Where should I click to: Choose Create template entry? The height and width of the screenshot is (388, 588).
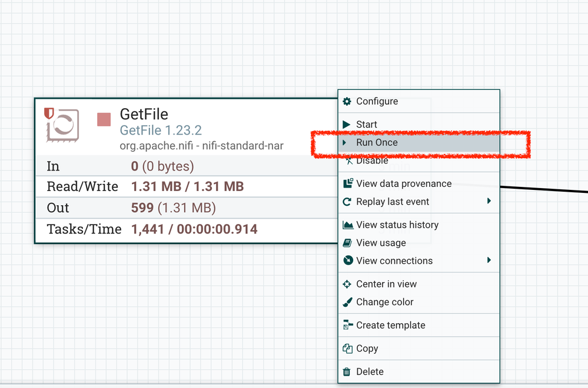click(419, 325)
